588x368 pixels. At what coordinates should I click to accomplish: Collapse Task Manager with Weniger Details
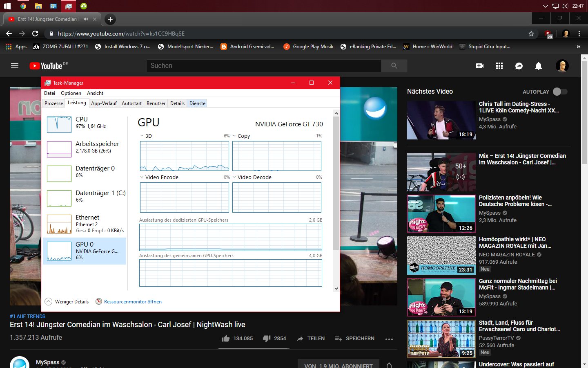point(67,302)
